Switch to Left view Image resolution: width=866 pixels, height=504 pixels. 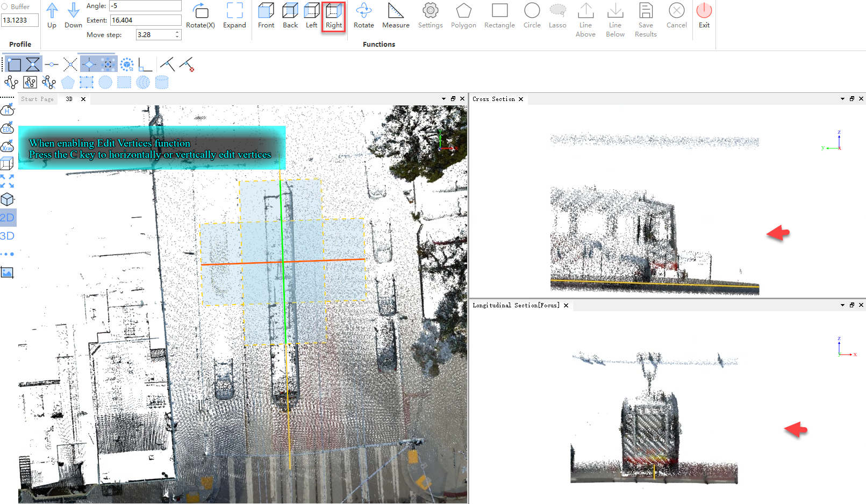[x=312, y=15]
